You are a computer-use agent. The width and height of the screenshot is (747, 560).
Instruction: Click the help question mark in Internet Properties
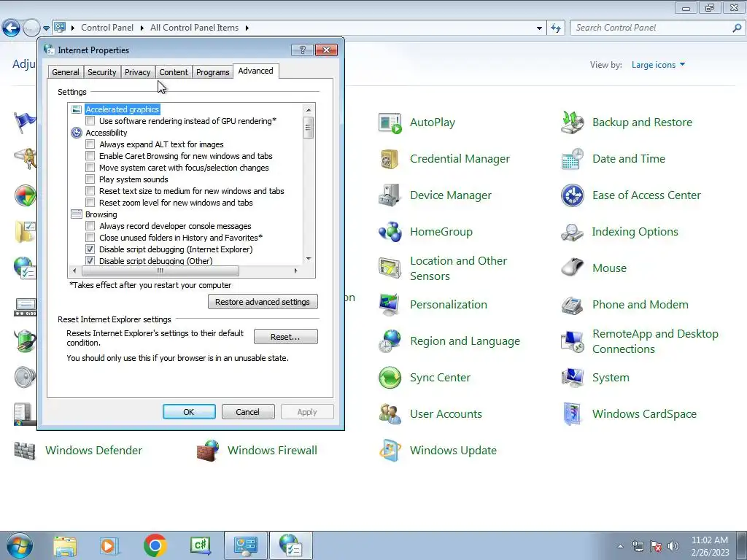point(303,50)
